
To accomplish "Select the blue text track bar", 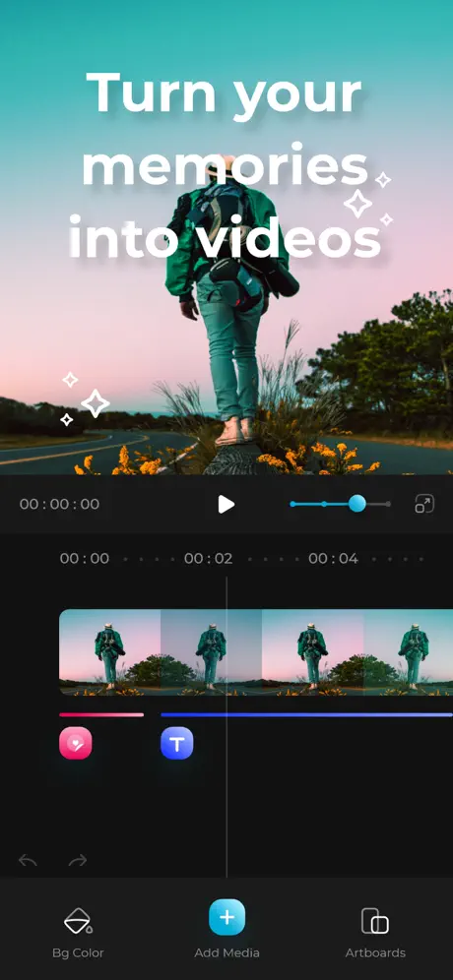I will pyautogui.click(x=306, y=714).
